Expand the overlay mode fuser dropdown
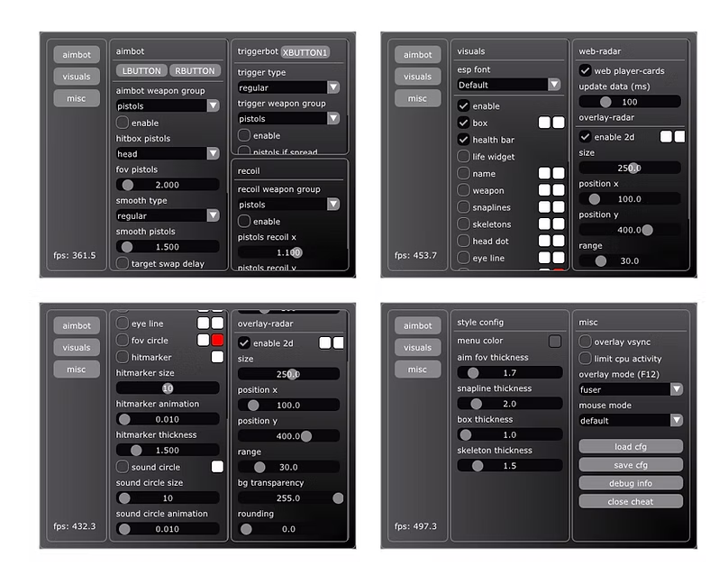The height and width of the screenshot is (584, 728). [631, 389]
